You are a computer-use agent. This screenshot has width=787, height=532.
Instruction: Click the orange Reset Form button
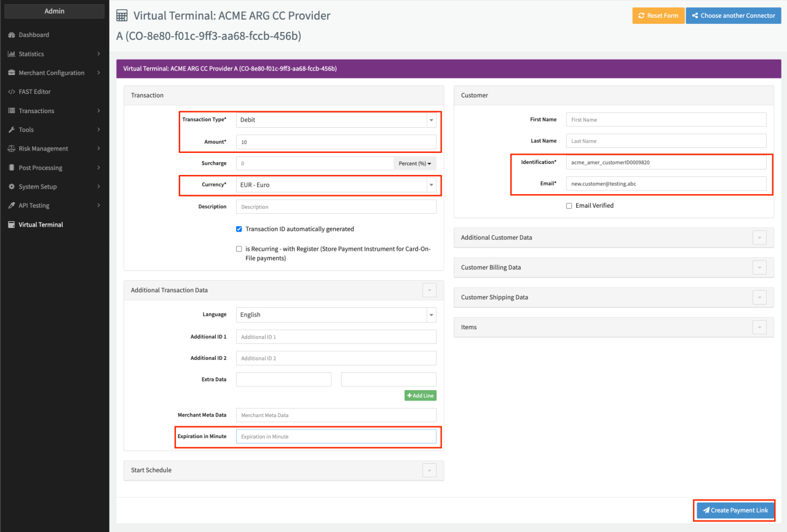pyautogui.click(x=658, y=16)
